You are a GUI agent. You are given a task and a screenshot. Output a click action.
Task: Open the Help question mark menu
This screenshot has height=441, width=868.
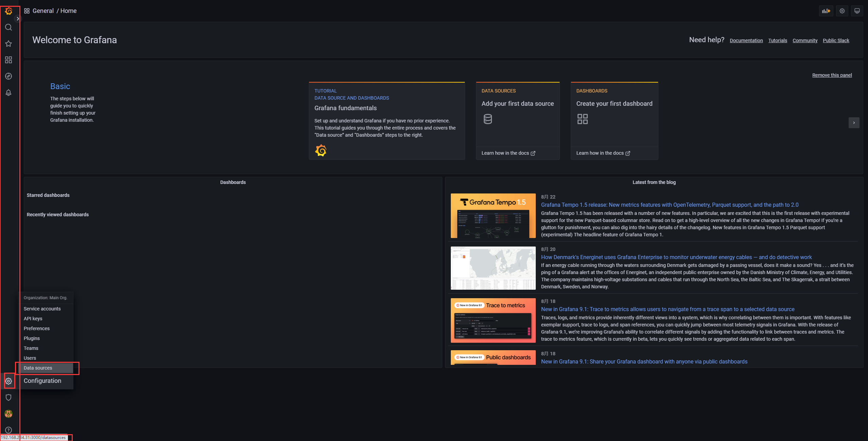[8, 430]
